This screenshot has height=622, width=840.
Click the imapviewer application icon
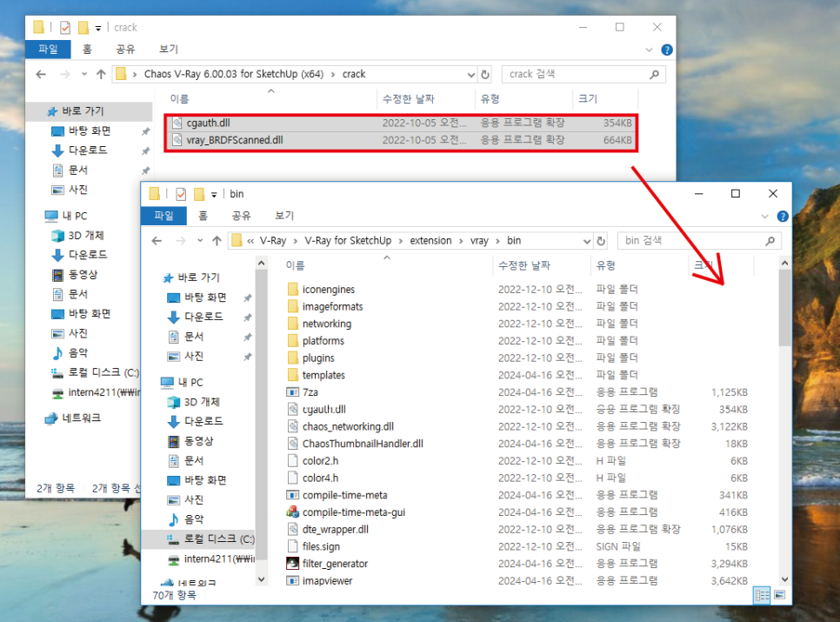[292, 581]
